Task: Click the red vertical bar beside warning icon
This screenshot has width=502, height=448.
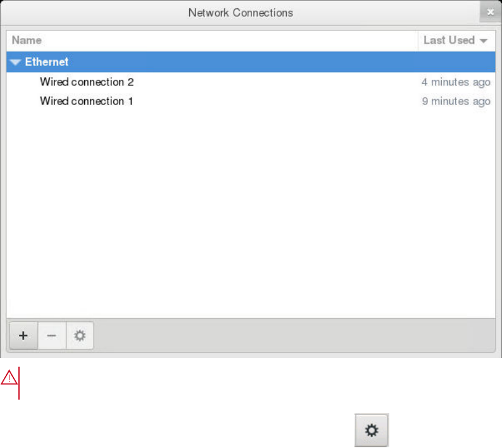Action: tap(19, 383)
